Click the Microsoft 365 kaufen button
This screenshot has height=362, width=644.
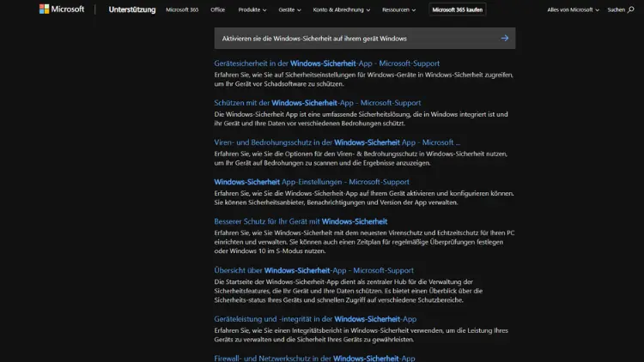[x=457, y=9]
